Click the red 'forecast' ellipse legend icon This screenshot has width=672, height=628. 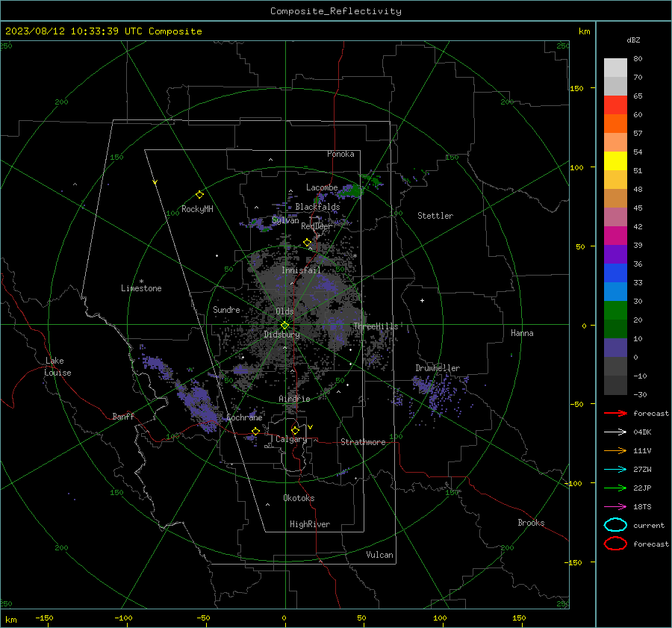tap(615, 544)
